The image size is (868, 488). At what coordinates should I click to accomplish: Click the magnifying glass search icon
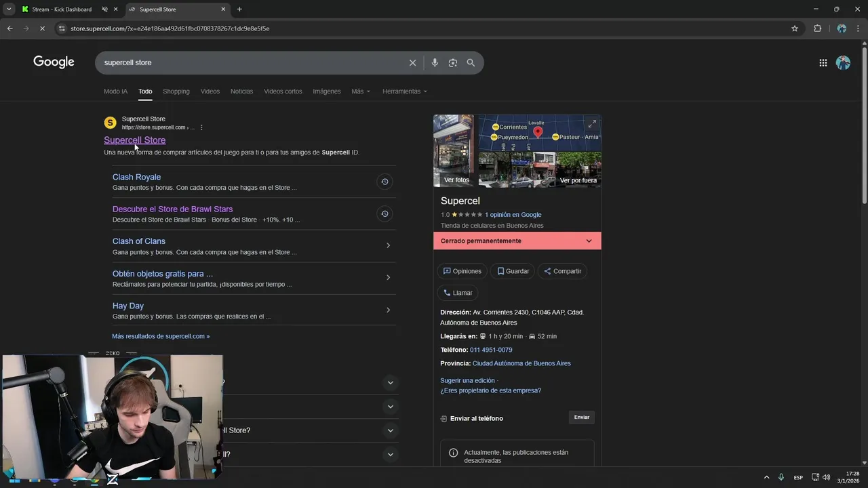[471, 62]
